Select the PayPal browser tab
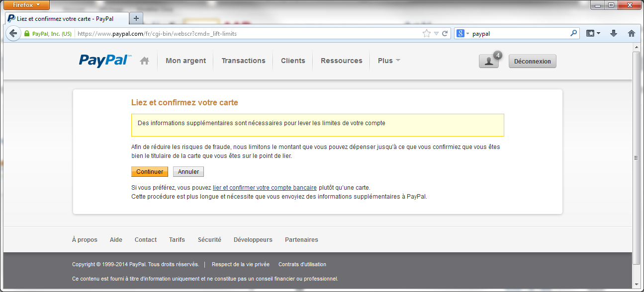 tap(67, 18)
